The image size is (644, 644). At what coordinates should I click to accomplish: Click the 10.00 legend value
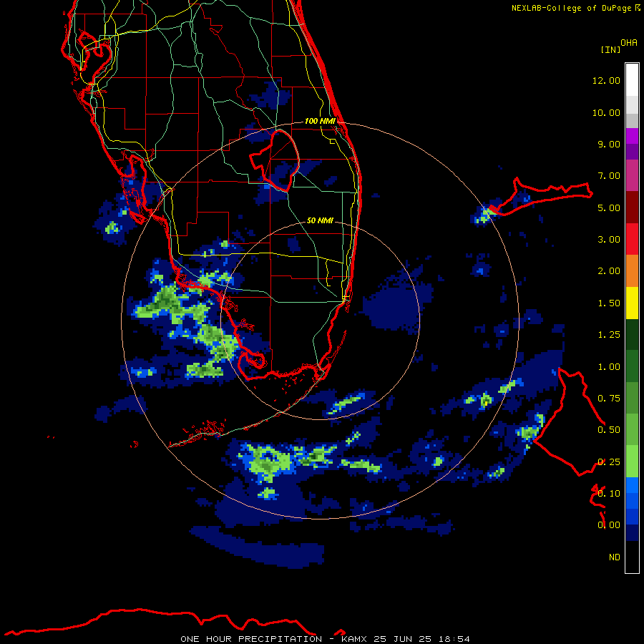[606, 112]
